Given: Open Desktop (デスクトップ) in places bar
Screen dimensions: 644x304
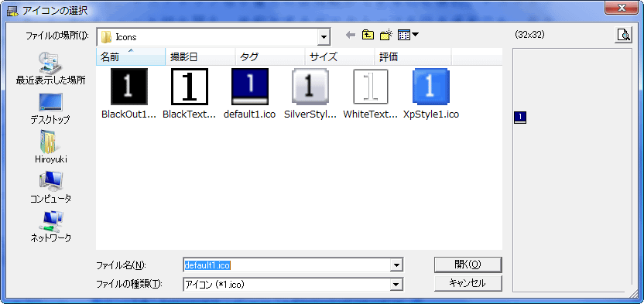Looking at the screenshot, I should pyautogui.click(x=50, y=109).
